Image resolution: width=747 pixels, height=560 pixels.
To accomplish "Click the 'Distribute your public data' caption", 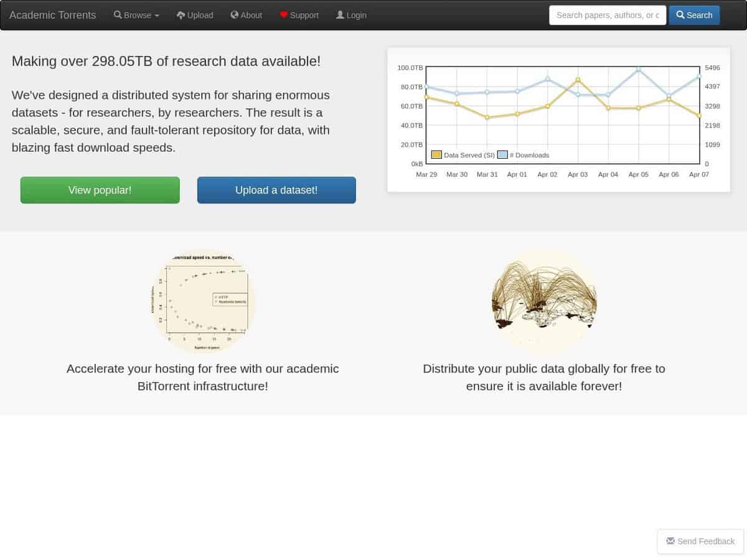I will click(544, 377).
